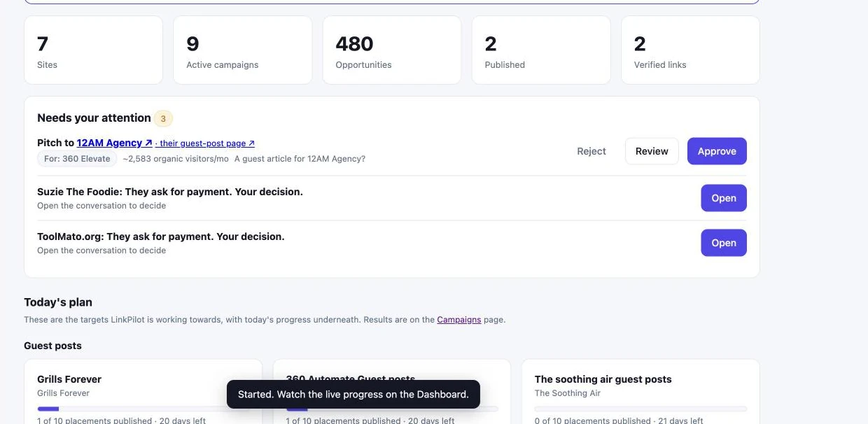The image size is (868, 424).
Task: Select the Verified links stat card
Action: pyautogui.click(x=690, y=50)
